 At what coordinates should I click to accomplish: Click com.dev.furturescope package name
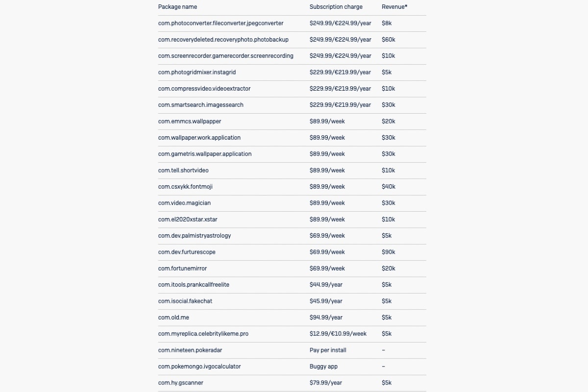pyautogui.click(x=187, y=252)
